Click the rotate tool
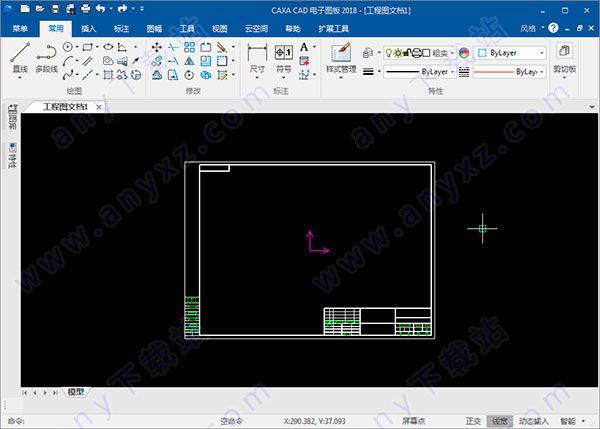The image size is (600, 429). click(189, 75)
